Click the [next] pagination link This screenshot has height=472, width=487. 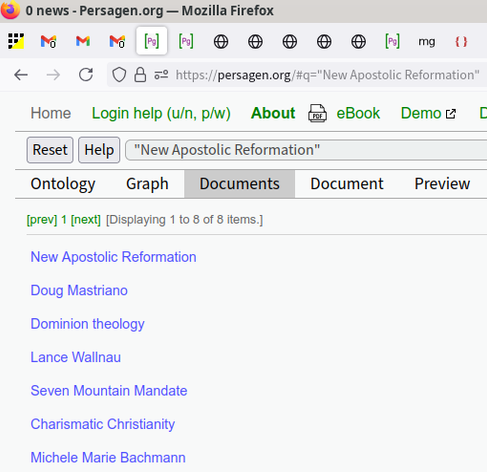click(86, 220)
